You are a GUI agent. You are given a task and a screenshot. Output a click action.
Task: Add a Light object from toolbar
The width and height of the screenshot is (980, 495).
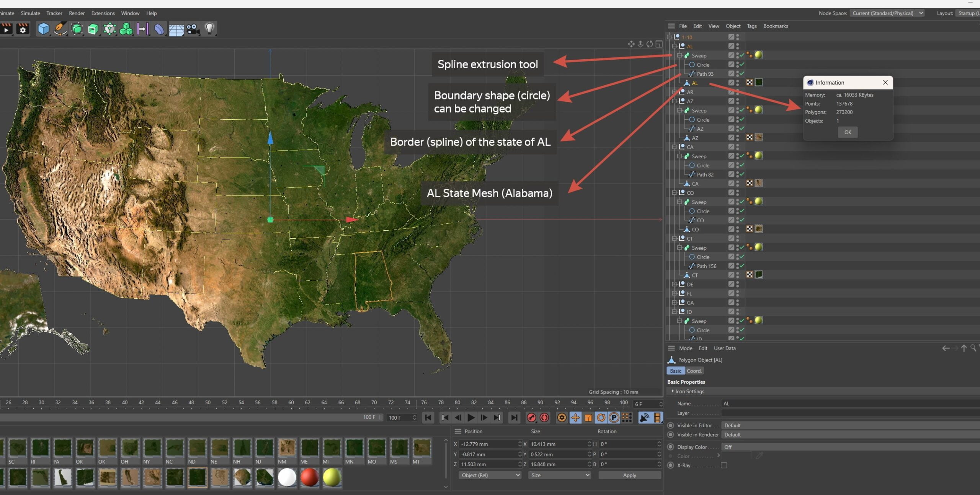pos(209,29)
